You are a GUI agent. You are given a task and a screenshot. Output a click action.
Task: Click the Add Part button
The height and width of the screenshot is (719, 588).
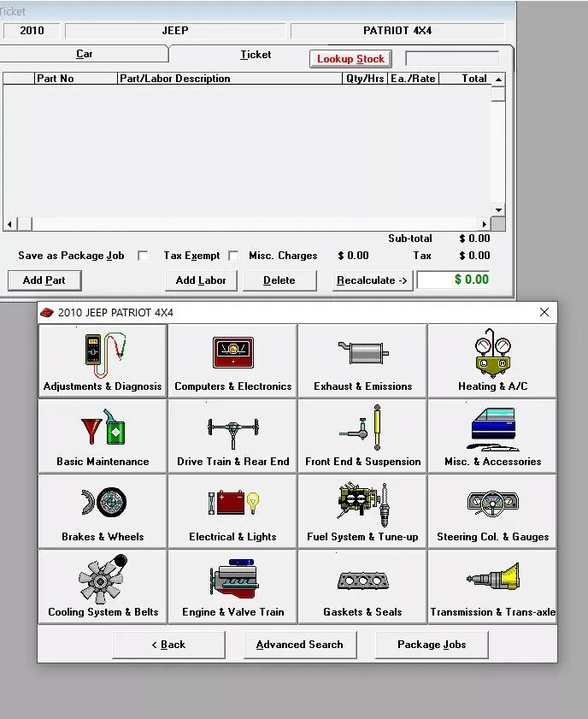click(x=44, y=280)
